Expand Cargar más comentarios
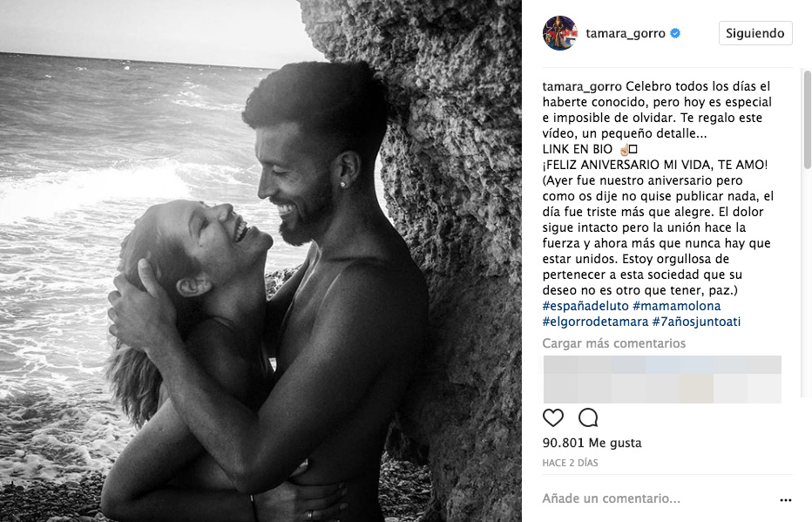The height and width of the screenshot is (522, 812). [x=613, y=343]
